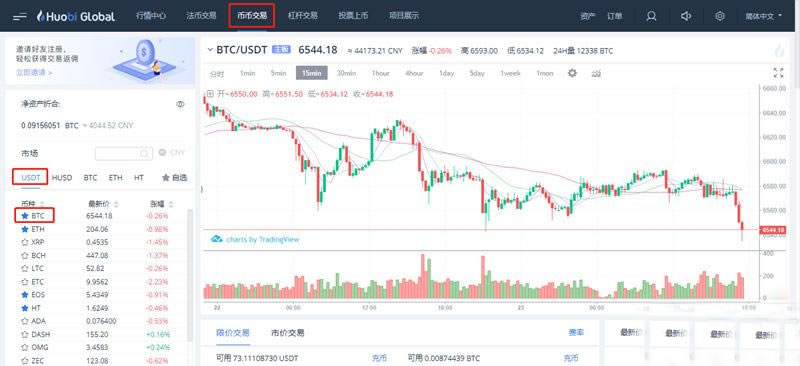Mute notifications with the speaker icon
This screenshot has width=800, height=366.
[x=686, y=16]
